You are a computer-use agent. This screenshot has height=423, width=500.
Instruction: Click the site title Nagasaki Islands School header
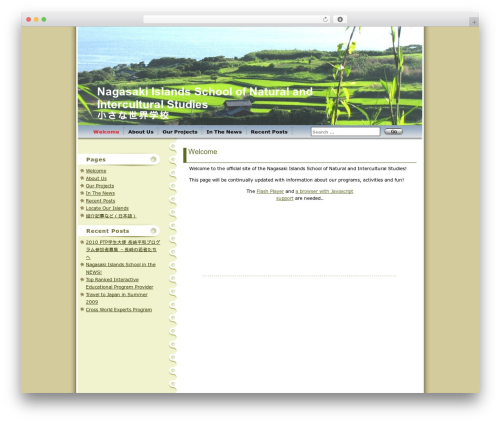pos(205,98)
